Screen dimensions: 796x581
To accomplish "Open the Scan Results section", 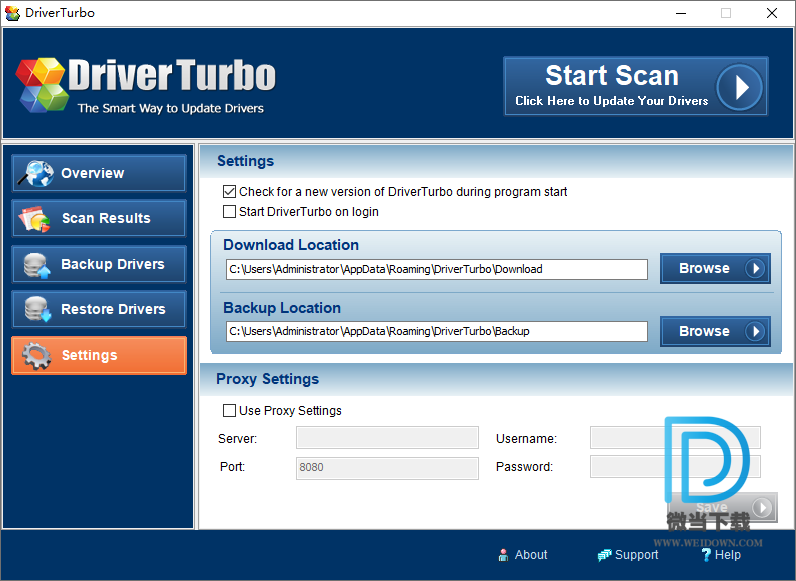I will pos(99,218).
